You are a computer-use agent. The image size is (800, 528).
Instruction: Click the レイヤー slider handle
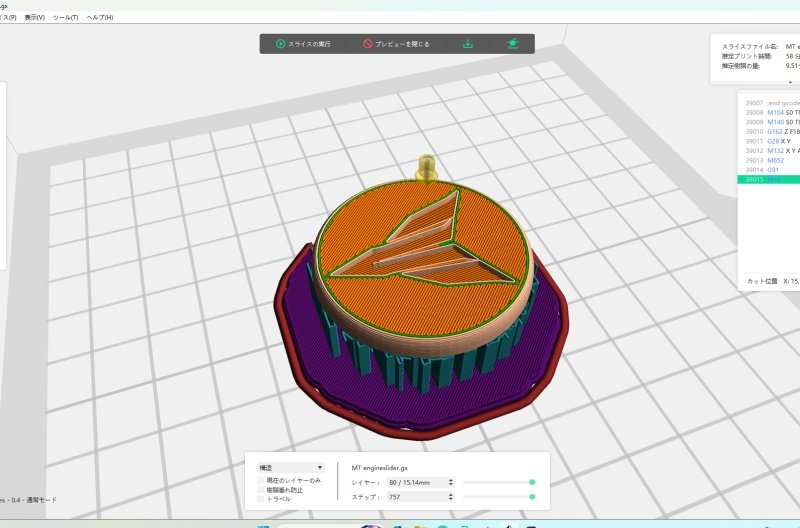532,482
